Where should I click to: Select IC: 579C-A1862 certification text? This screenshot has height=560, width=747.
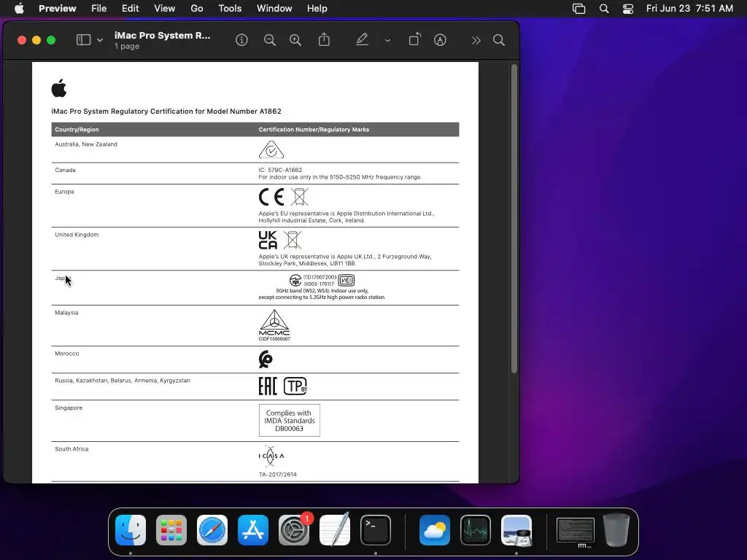click(x=280, y=170)
